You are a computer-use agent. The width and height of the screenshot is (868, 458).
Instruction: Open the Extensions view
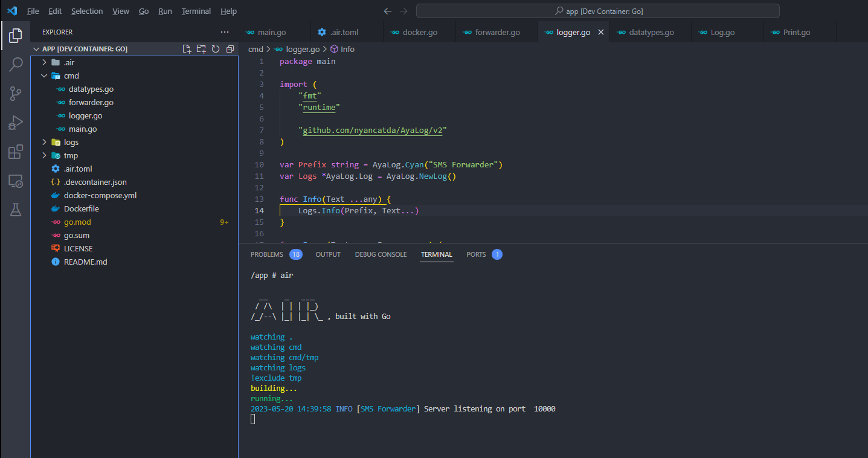click(x=16, y=152)
